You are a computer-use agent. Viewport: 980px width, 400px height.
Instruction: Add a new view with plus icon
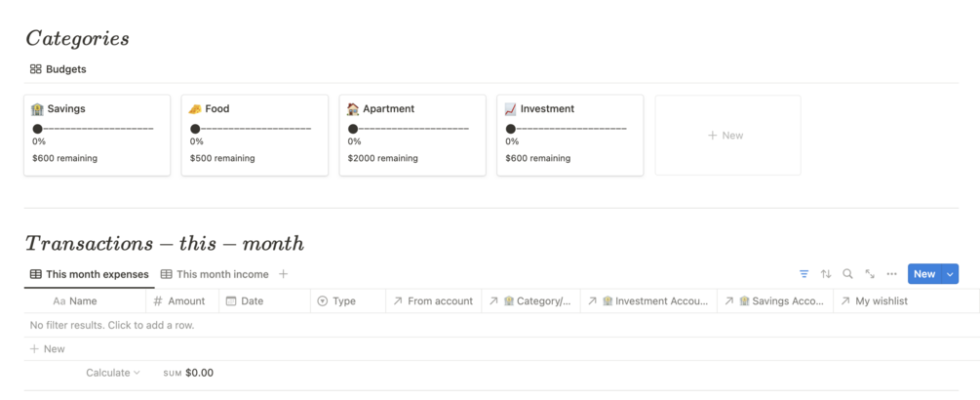[x=284, y=274]
